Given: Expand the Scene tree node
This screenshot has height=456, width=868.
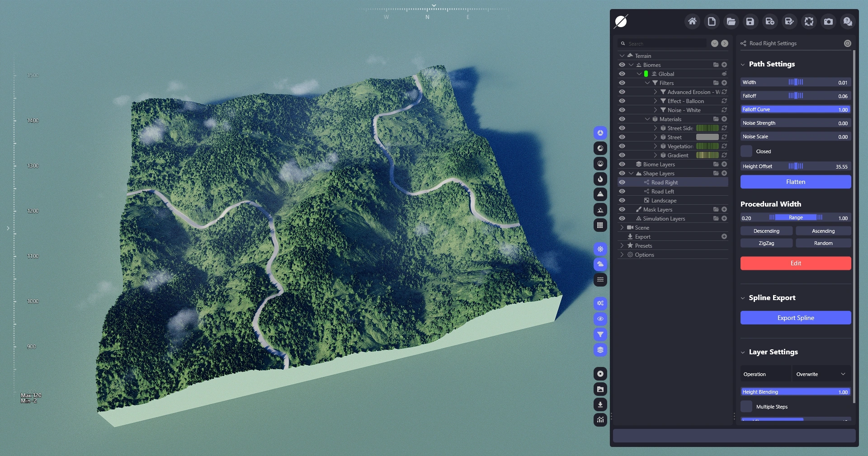Looking at the screenshot, I should point(622,228).
